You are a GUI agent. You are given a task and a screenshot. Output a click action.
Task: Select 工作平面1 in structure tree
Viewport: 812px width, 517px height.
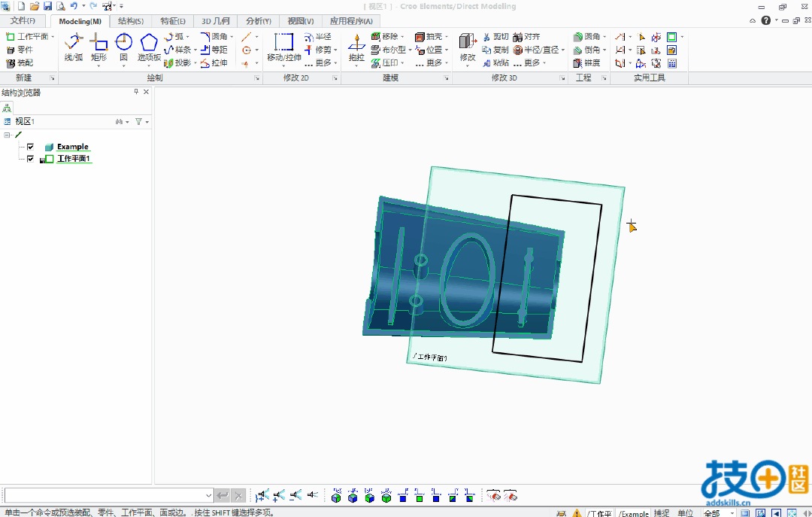(x=74, y=159)
